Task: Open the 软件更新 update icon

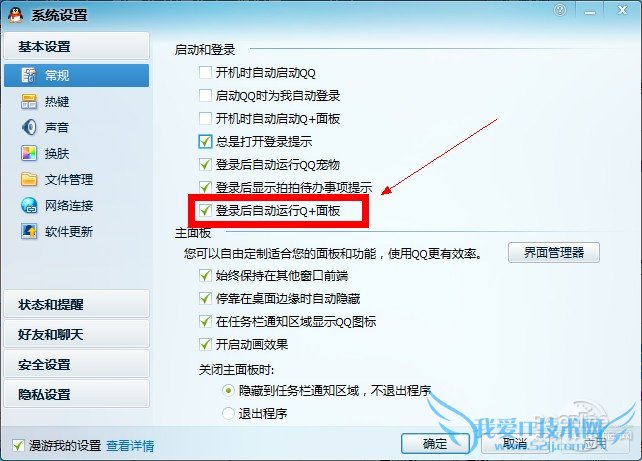Action: (29, 231)
